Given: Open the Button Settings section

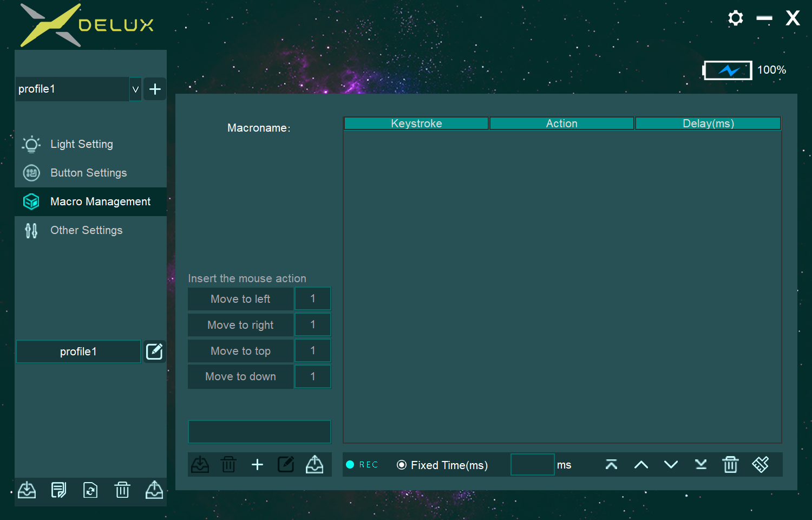Looking at the screenshot, I should click(x=88, y=173).
